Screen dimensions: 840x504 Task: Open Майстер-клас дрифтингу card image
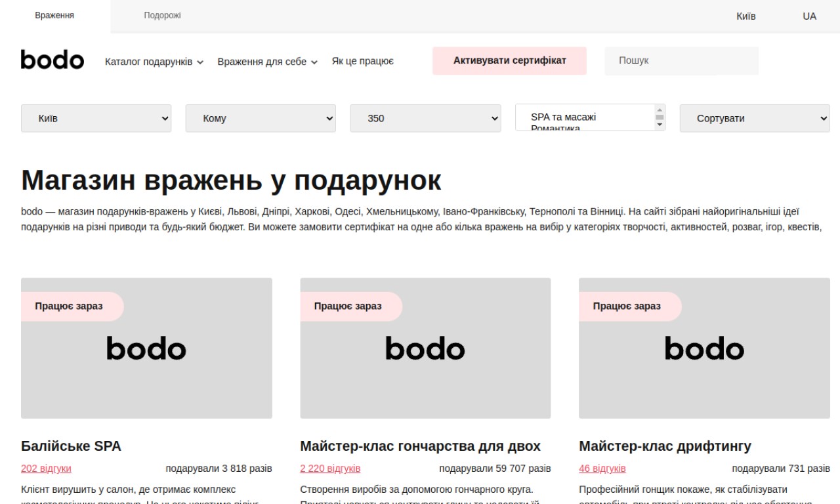pos(704,348)
